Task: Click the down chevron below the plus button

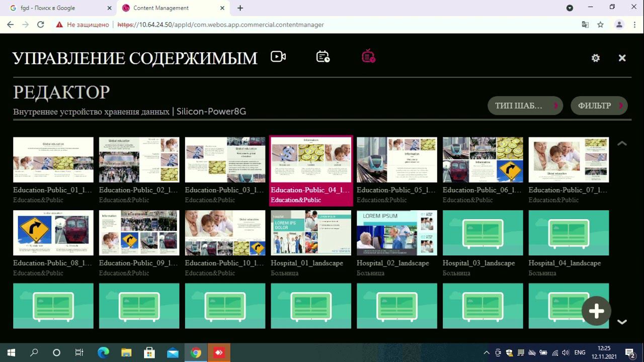Action: point(622,322)
